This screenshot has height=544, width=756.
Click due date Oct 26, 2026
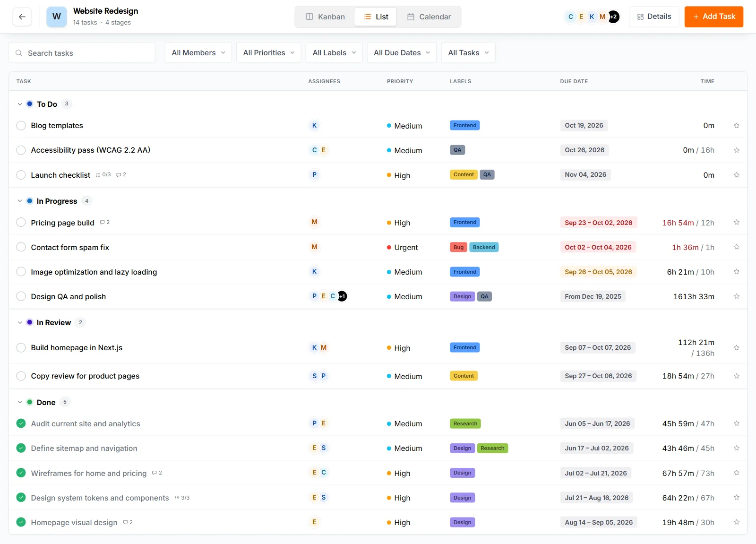click(x=584, y=150)
